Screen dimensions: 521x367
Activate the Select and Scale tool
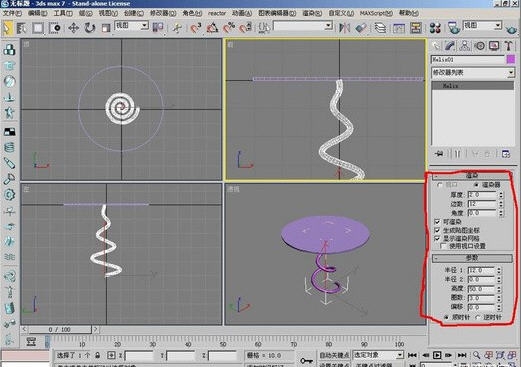[106, 28]
